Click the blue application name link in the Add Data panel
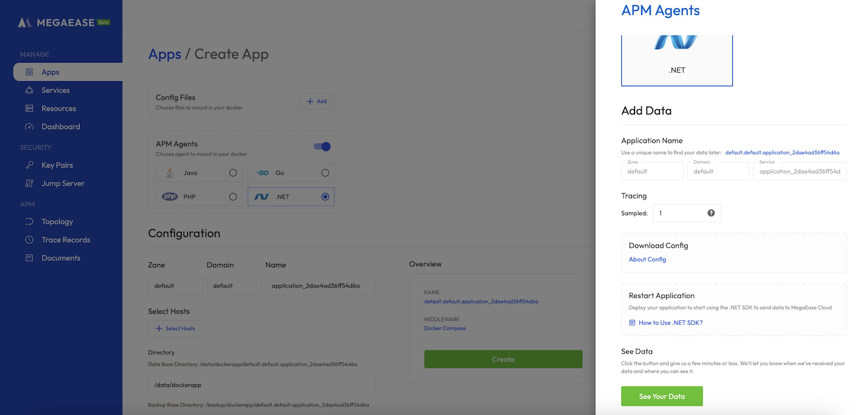 click(782, 153)
